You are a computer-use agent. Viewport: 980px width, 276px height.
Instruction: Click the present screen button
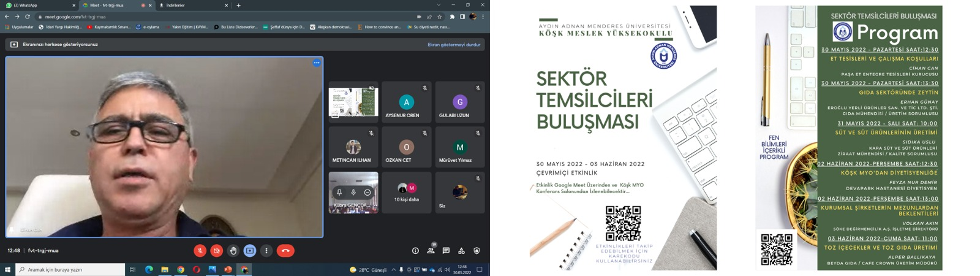pyautogui.click(x=250, y=251)
